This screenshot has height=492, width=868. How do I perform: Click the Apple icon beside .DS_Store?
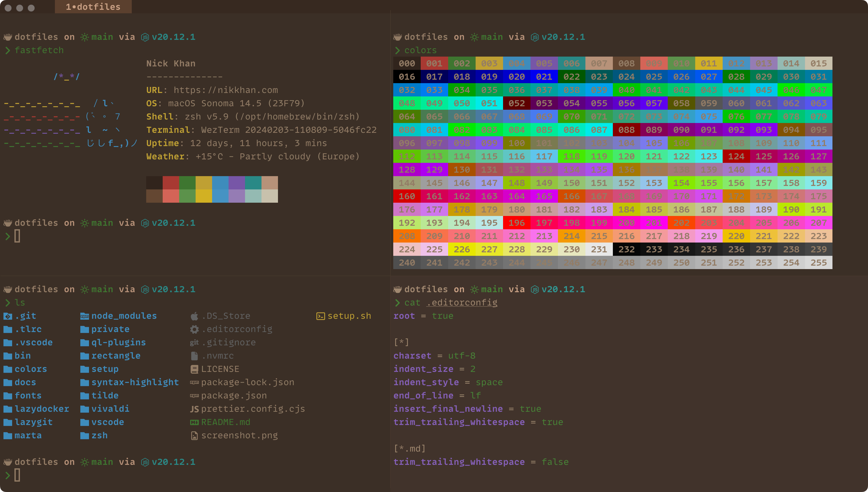point(194,316)
